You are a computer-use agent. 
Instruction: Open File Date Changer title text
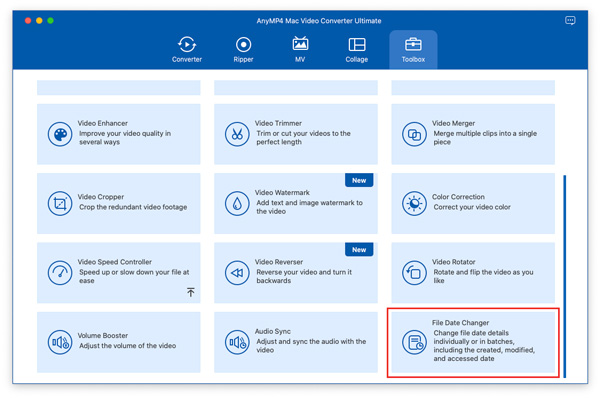(x=460, y=323)
